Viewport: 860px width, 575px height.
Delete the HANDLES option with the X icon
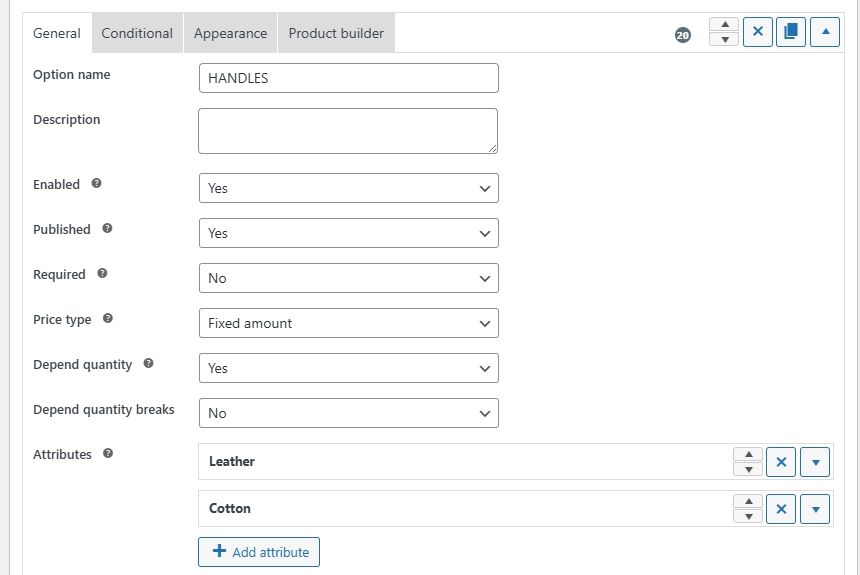[x=757, y=32]
